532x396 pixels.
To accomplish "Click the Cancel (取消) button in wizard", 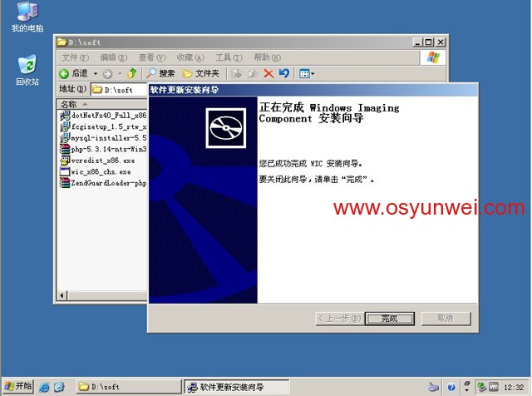I will click(446, 319).
